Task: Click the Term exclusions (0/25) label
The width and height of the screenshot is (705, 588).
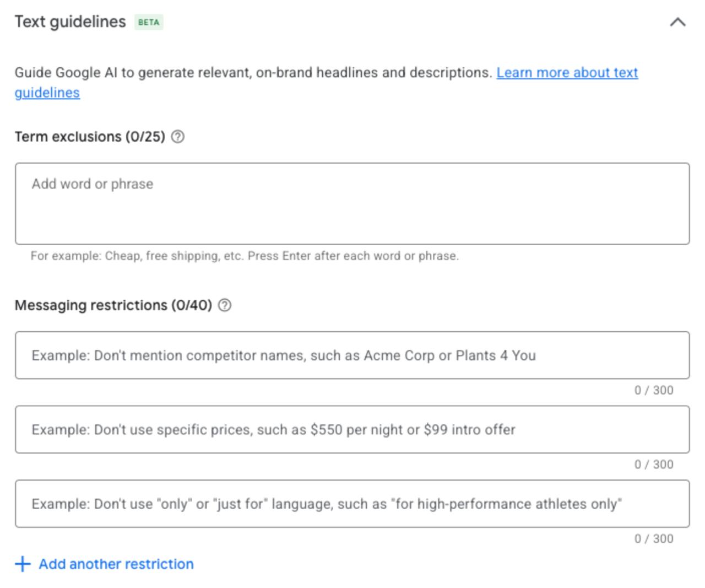Action: [x=90, y=137]
